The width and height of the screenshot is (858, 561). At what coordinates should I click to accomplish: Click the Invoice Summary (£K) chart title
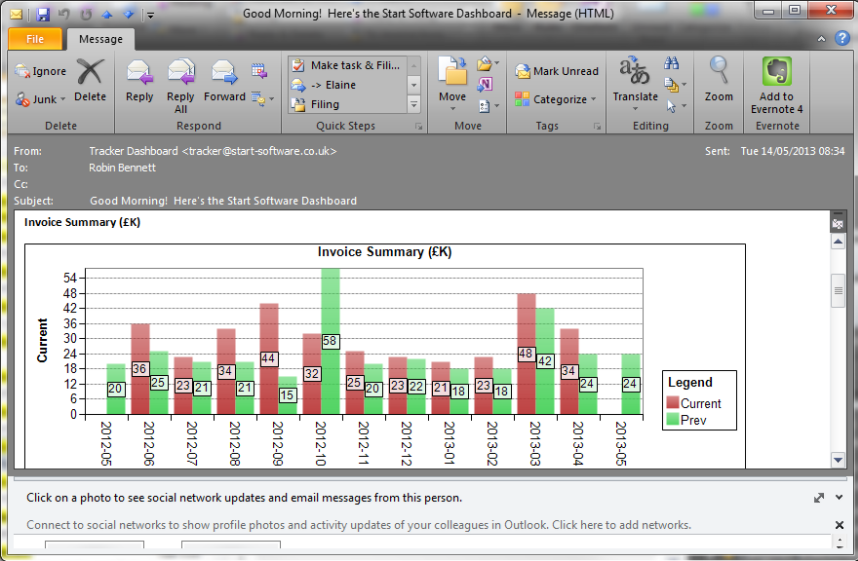coord(384,252)
